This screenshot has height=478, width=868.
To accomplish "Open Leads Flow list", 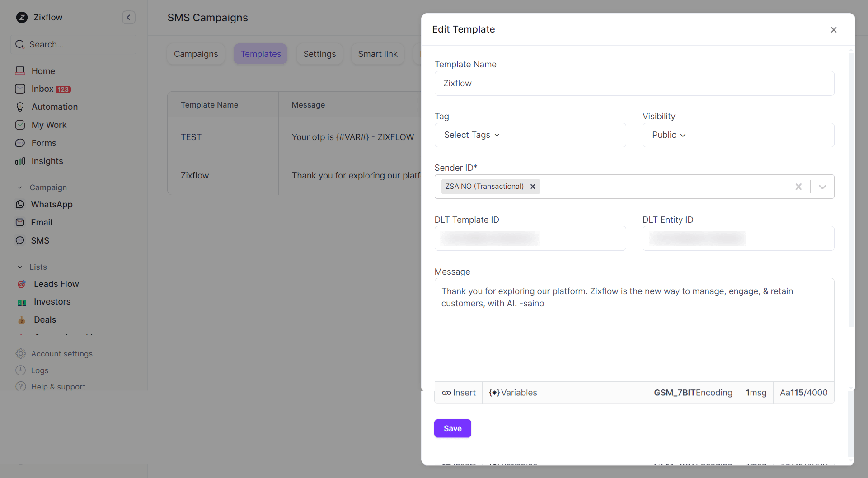I will (x=56, y=284).
